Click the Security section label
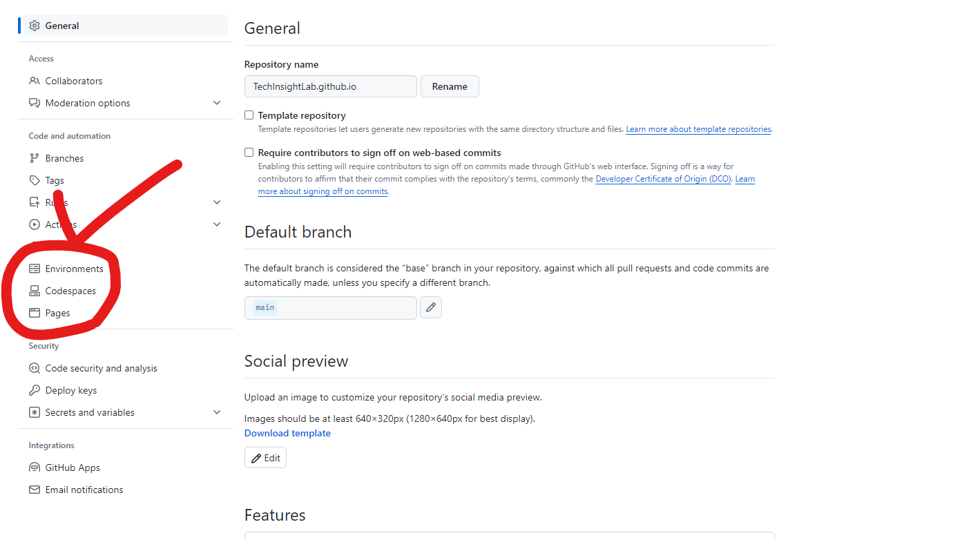 [x=44, y=346]
